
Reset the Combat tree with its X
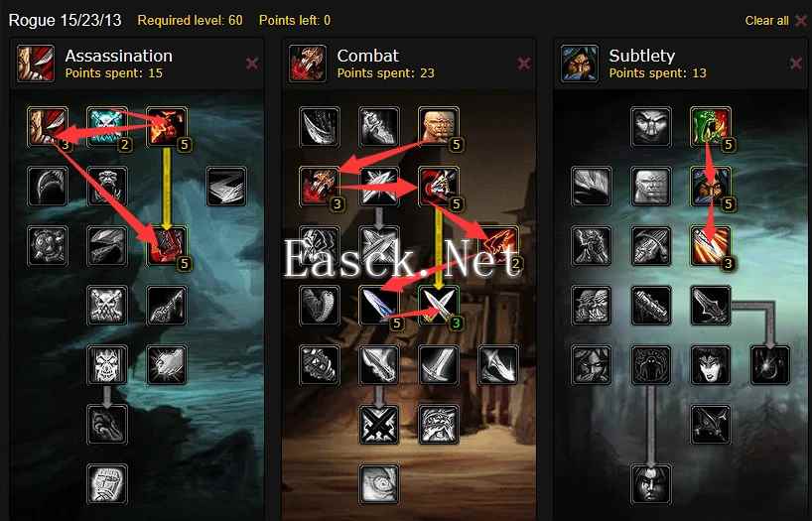524,64
